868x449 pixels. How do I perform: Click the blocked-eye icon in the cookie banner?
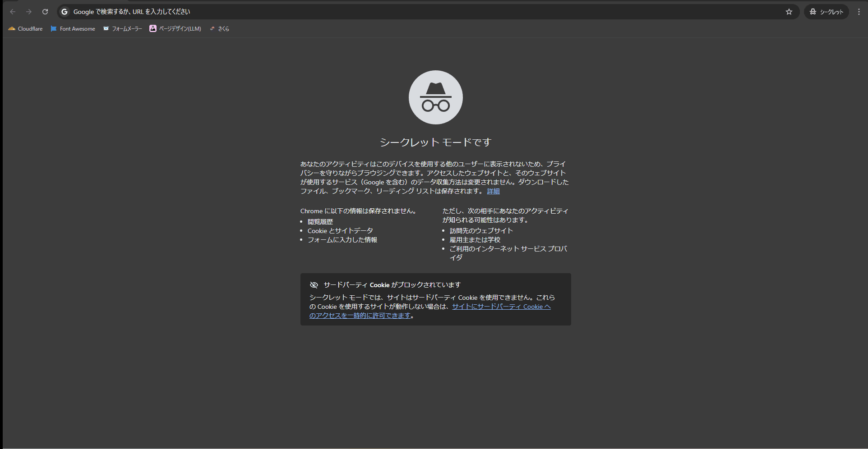click(314, 284)
